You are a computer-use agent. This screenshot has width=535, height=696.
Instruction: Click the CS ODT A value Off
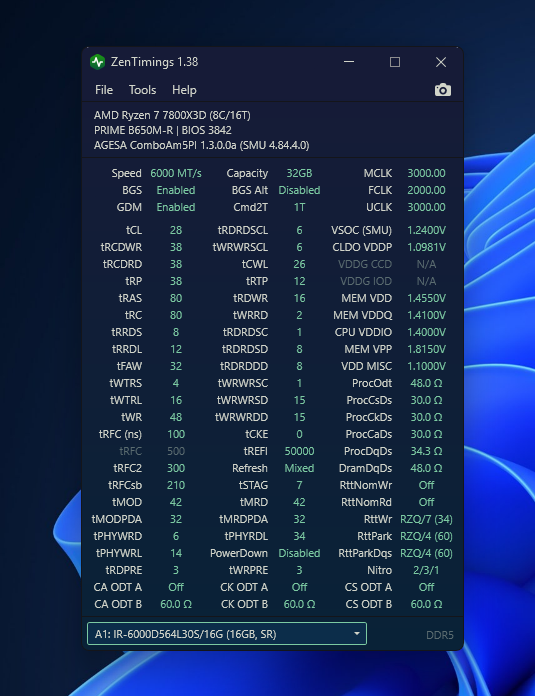pyautogui.click(x=426, y=587)
